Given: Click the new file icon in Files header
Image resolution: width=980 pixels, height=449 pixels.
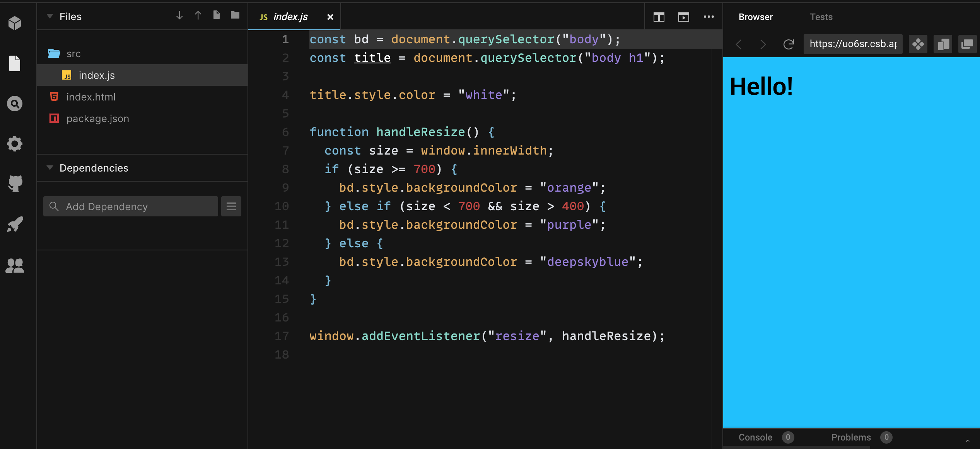Looking at the screenshot, I should click(x=217, y=15).
